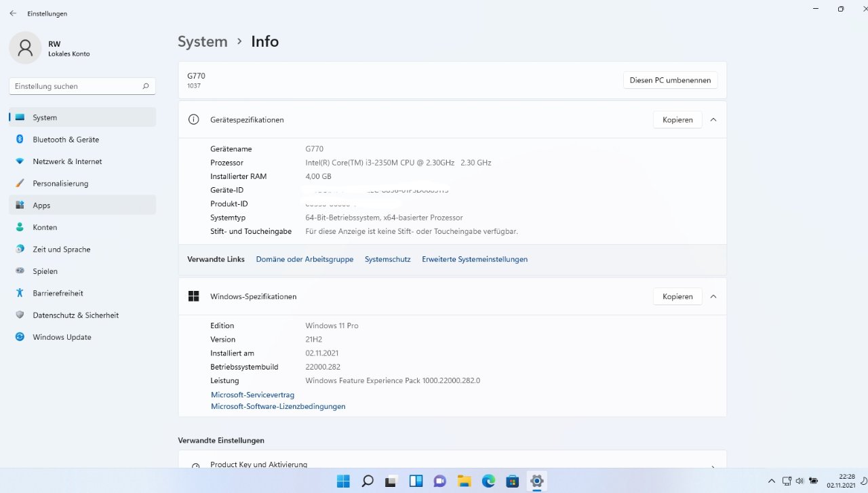Copy Windows-Spezifikationen with Kopieren button
The image size is (868, 493).
(x=677, y=296)
